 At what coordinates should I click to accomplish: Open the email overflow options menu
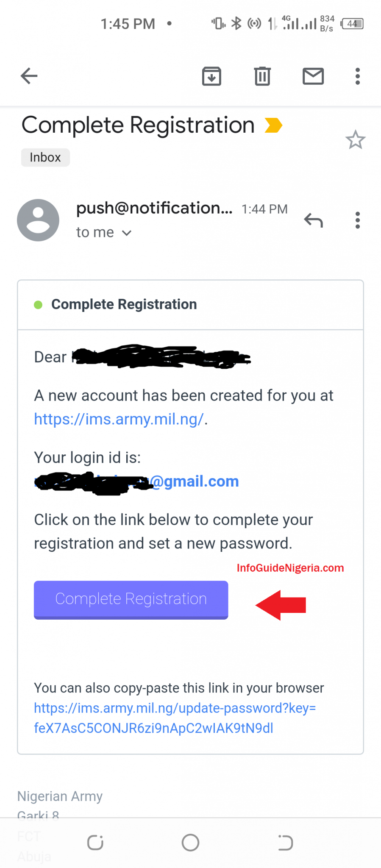(x=357, y=76)
